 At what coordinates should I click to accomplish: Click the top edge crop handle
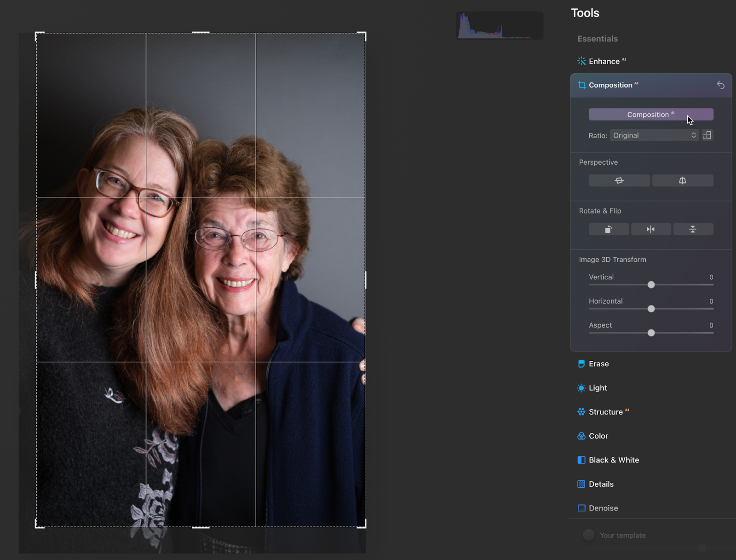pyautogui.click(x=201, y=33)
